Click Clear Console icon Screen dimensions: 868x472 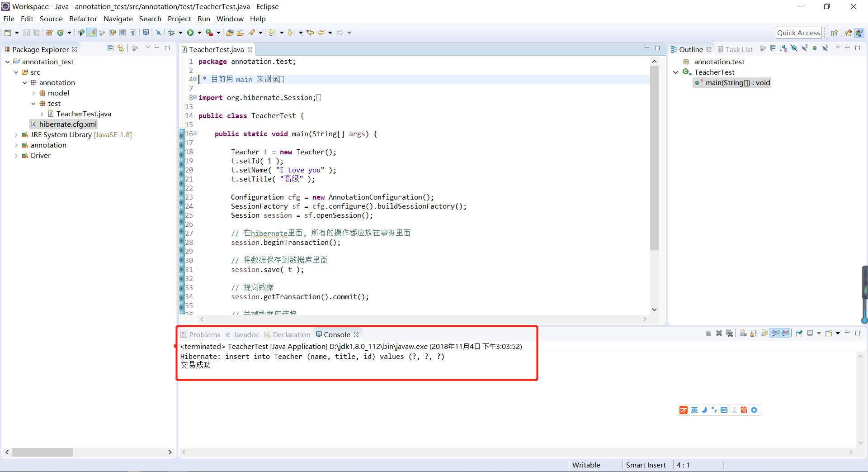[x=743, y=334]
